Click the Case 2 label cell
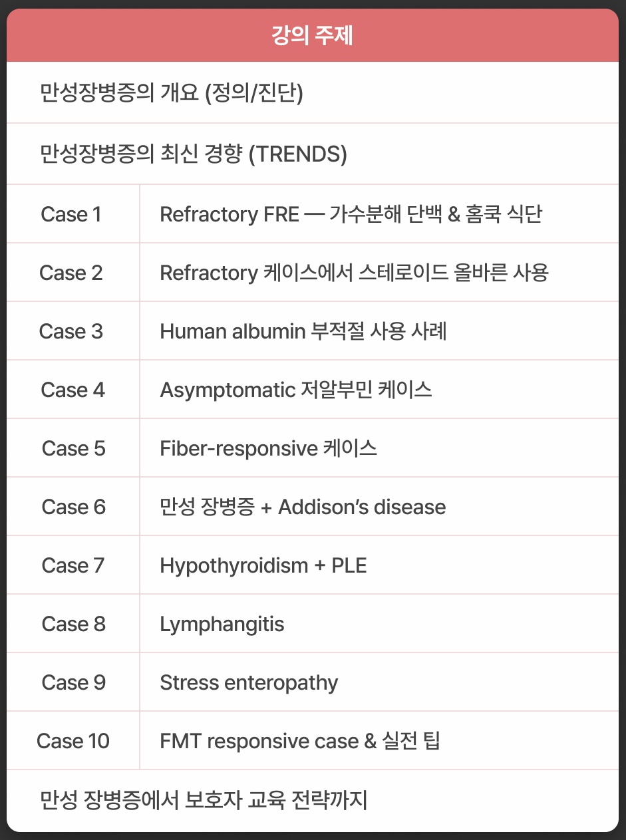Viewport: 626px width, 840px height. click(71, 273)
